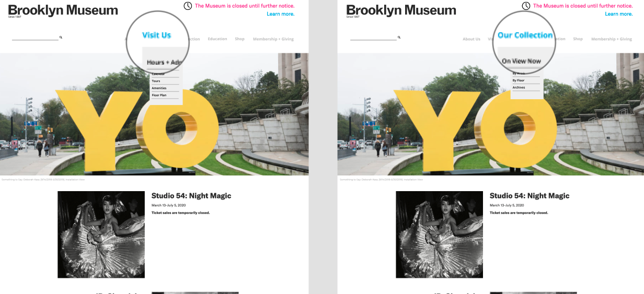The height and width of the screenshot is (294, 644).
Task: Click the Brooklyn Museum logo in the Visit Us mockup
Action: click(63, 10)
